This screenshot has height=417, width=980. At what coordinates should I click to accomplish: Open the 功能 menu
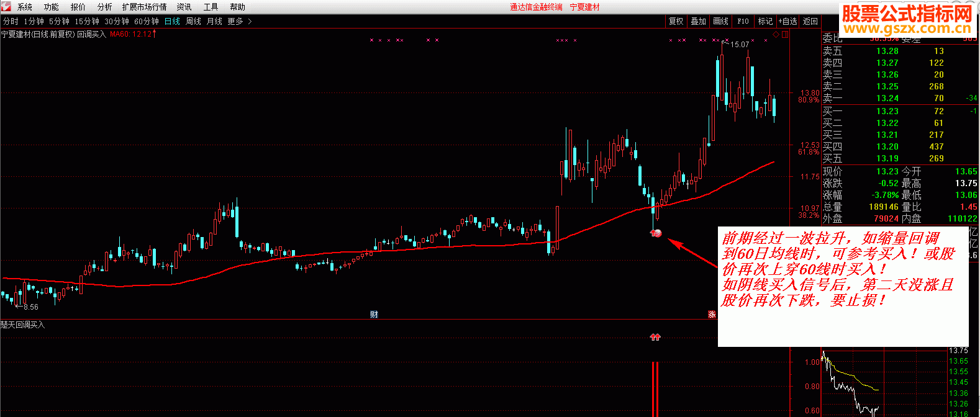[52, 7]
